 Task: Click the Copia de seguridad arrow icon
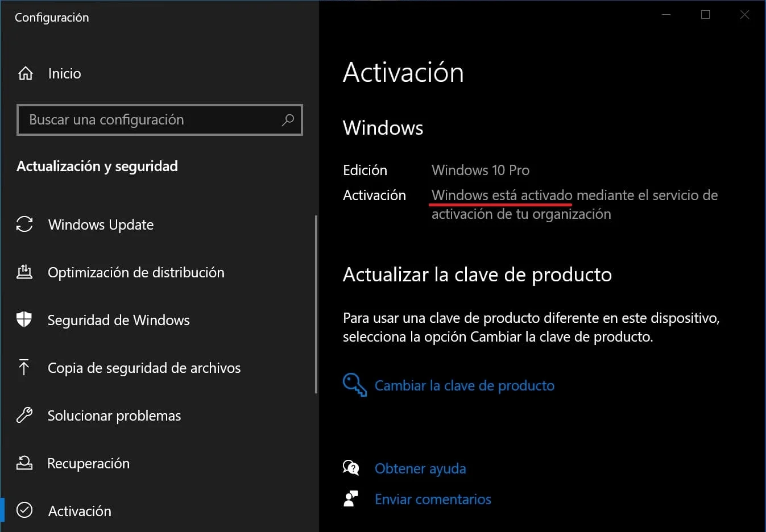click(24, 367)
